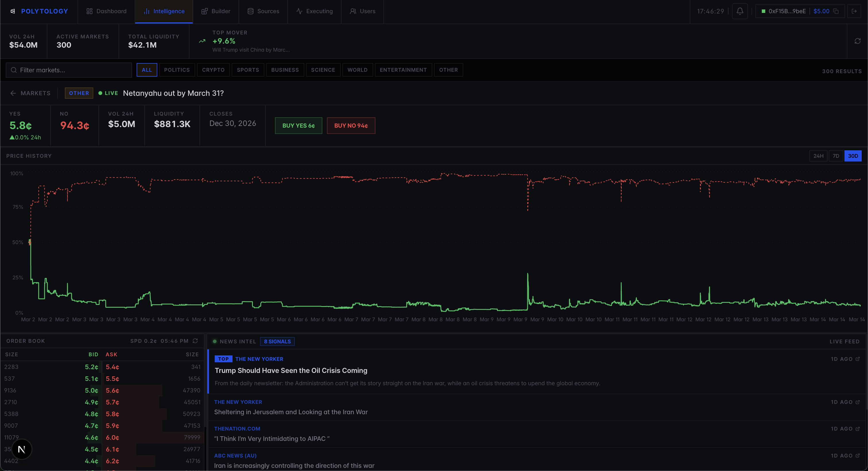Screen dimensions: 868x471
Task: Open the Dashboard tab
Action: click(106, 11)
